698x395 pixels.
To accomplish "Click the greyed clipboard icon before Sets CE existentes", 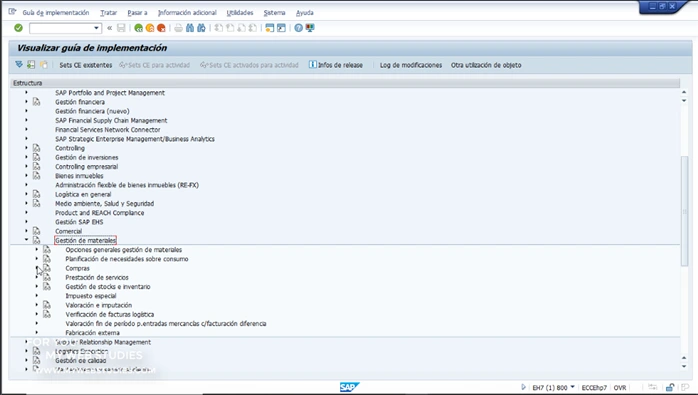I will (44, 65).
